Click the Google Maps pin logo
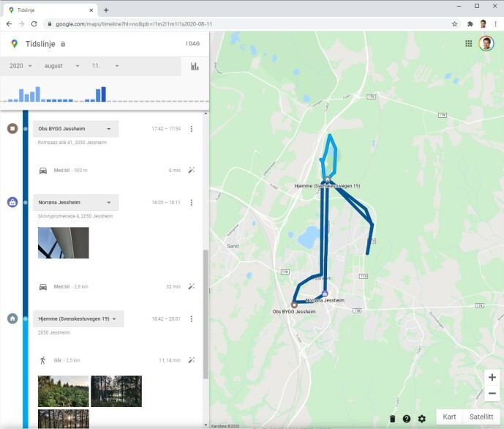The height and width of the screenshot is (429, 504). (x=14, y=44)
